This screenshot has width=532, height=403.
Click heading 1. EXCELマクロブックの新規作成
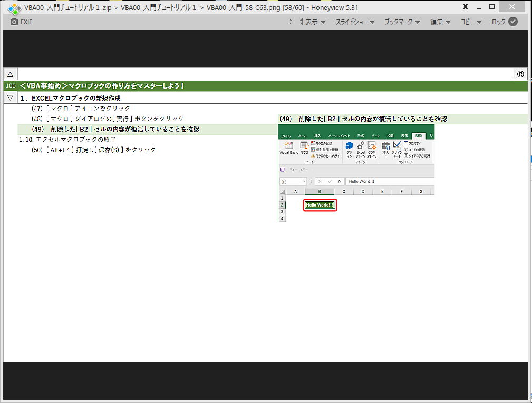(x=71, y=98)
